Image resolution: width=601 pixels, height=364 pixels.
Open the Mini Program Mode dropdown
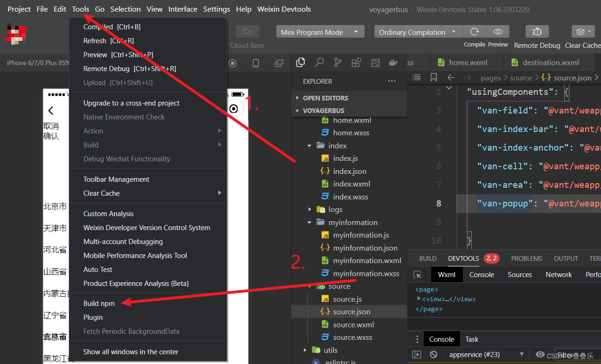320,32
